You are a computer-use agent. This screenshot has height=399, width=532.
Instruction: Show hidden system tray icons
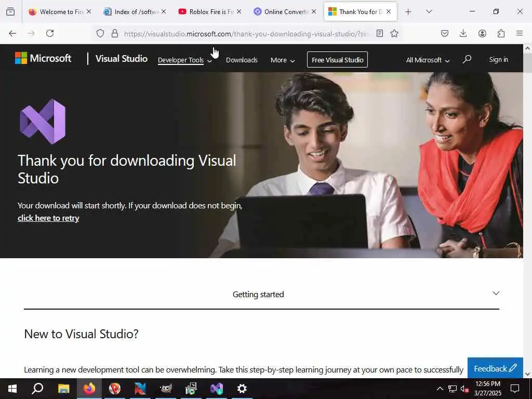pyautogui.click(x=440, y=389)
